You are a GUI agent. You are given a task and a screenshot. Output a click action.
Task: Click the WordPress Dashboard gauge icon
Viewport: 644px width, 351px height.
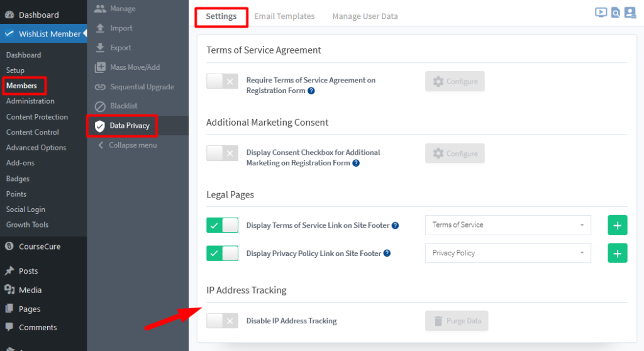click(x=9, y=15)
